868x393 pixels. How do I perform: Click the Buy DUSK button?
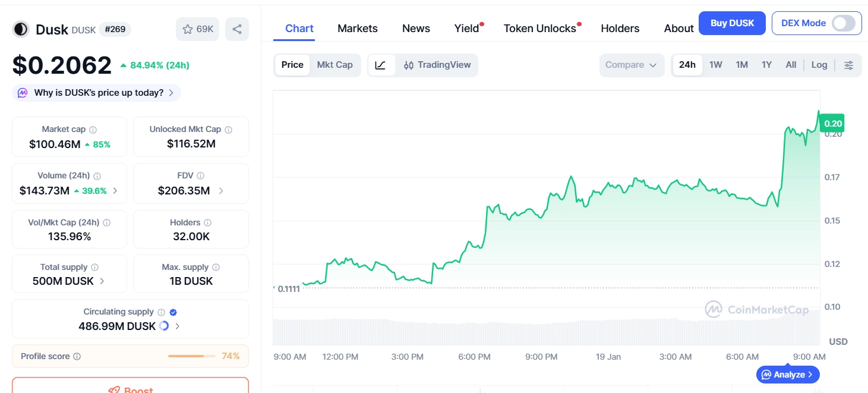tap(732, 23)
